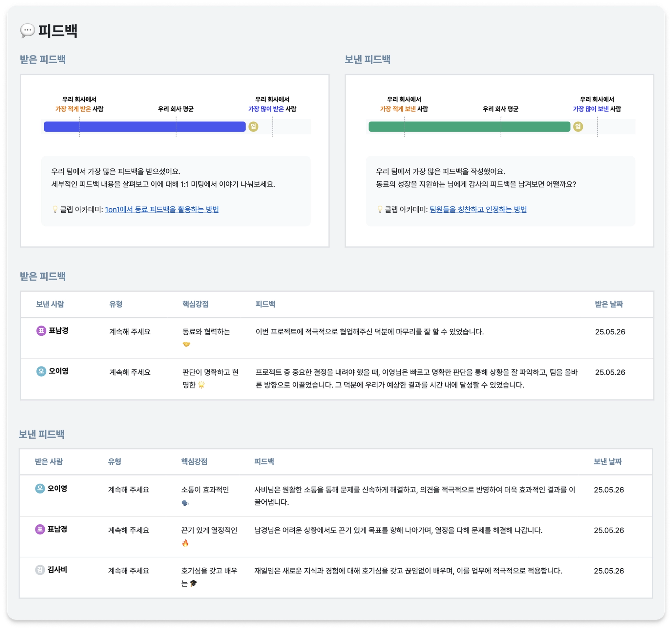Click the lightbulb icon in sent feedback tip
672x629 pixels.
coord(380,210)
